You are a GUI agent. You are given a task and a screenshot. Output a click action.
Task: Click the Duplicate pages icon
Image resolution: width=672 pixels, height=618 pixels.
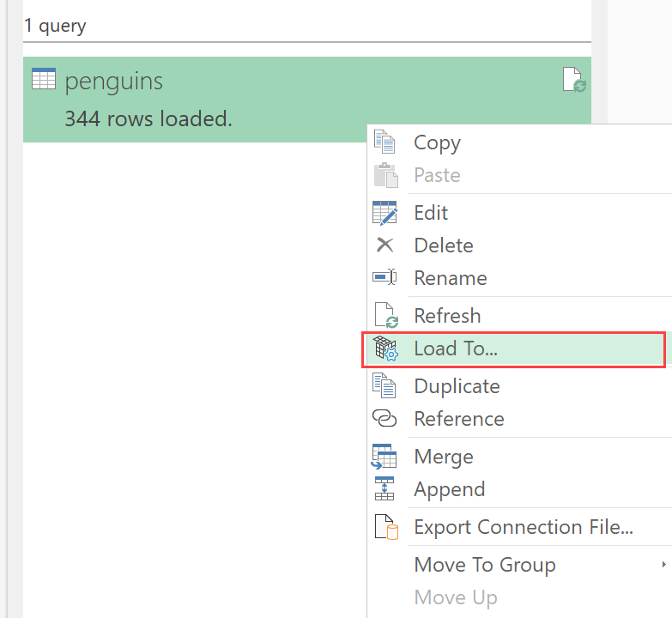point(384,385)
